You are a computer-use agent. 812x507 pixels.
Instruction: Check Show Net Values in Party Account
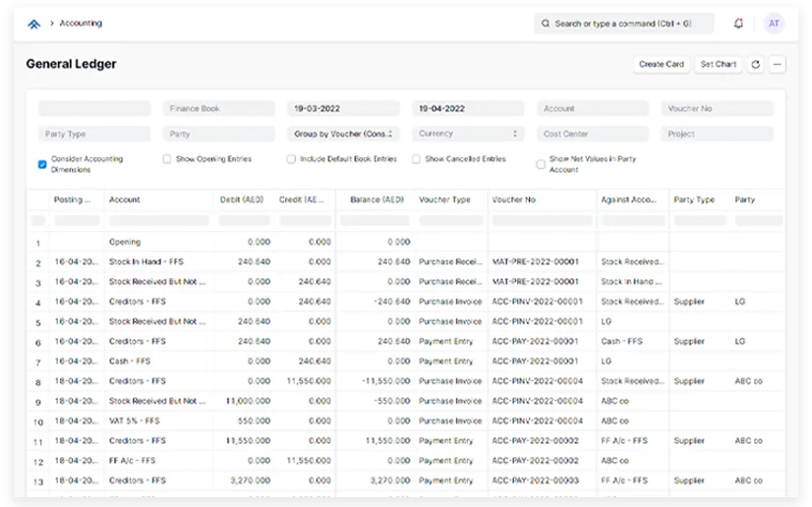pyautogui.click(x=541, y=164)
